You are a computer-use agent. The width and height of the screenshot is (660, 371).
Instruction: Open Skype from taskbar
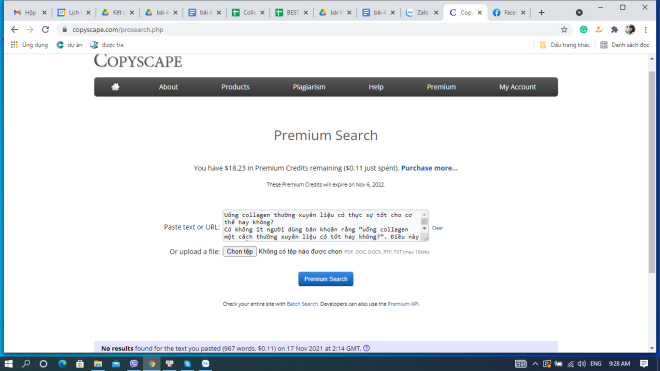187,364
